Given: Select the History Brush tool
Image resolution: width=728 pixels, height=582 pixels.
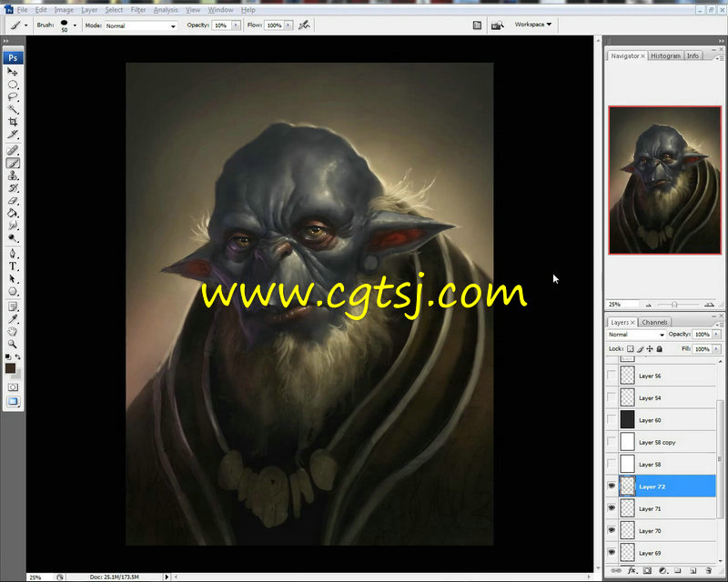Looking at the screenshot, I should [x=13, y=188].
